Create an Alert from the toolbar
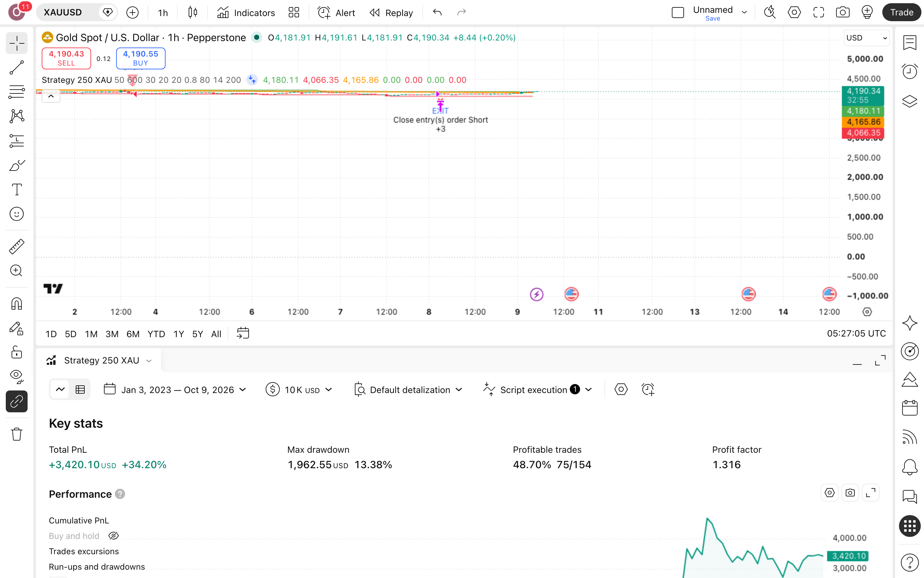 336,13
